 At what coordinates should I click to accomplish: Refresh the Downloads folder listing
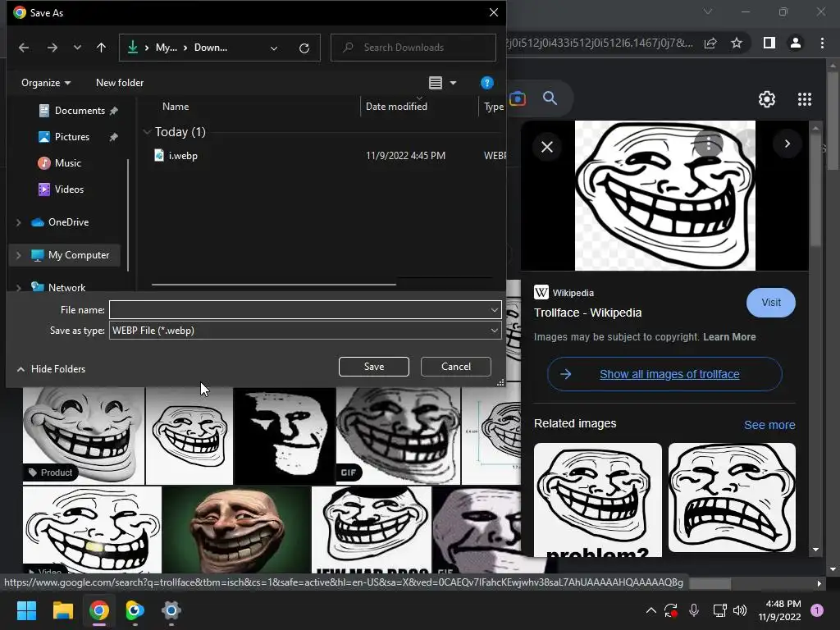[x=304, y=48]
